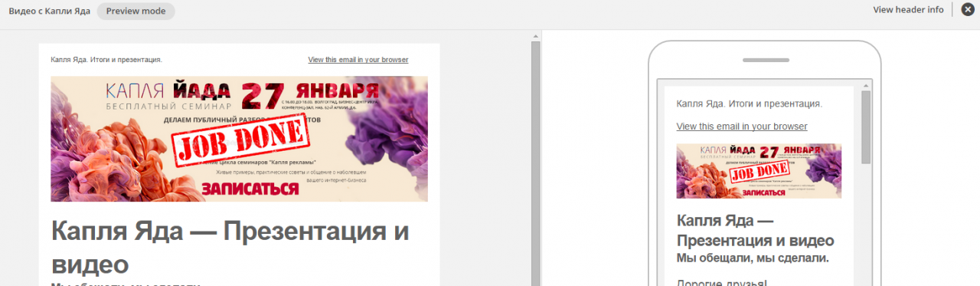Close the preview with the X icon

(967, 10)
